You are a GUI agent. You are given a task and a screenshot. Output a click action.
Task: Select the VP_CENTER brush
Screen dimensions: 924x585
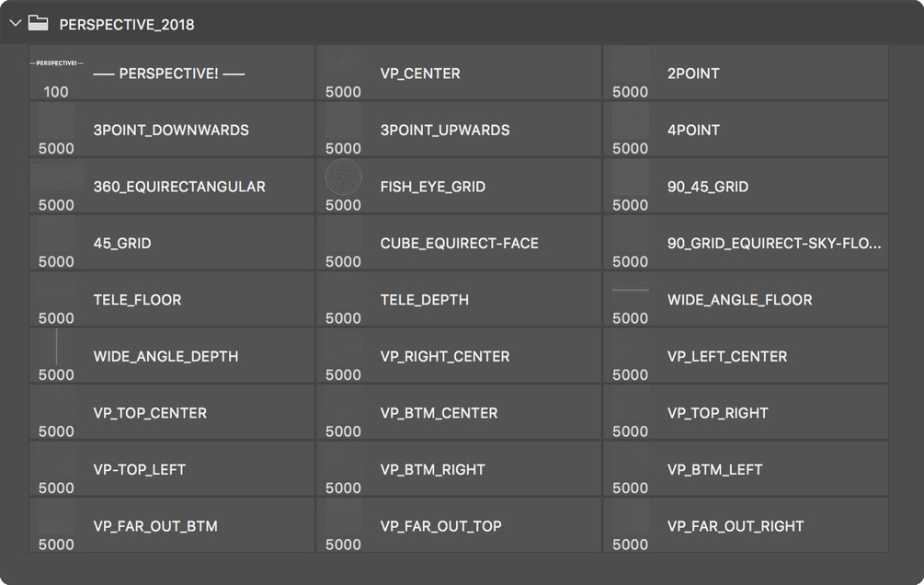point(459,73)
